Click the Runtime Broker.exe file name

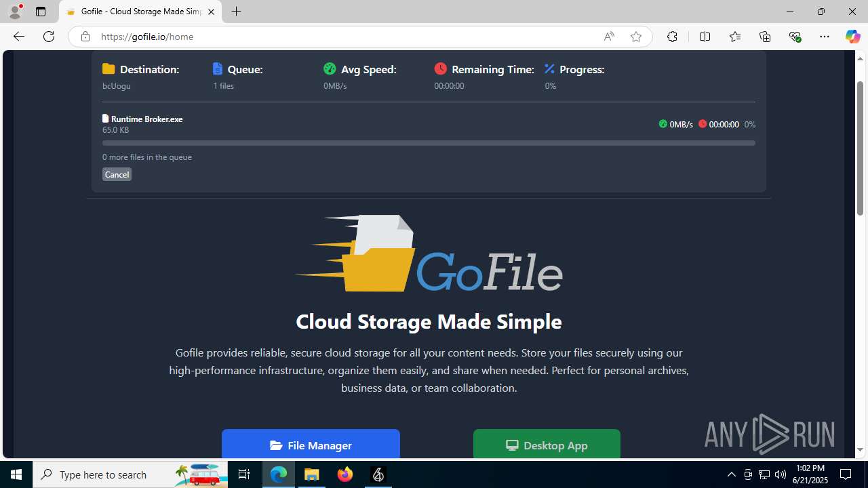(x=146, y=119)
